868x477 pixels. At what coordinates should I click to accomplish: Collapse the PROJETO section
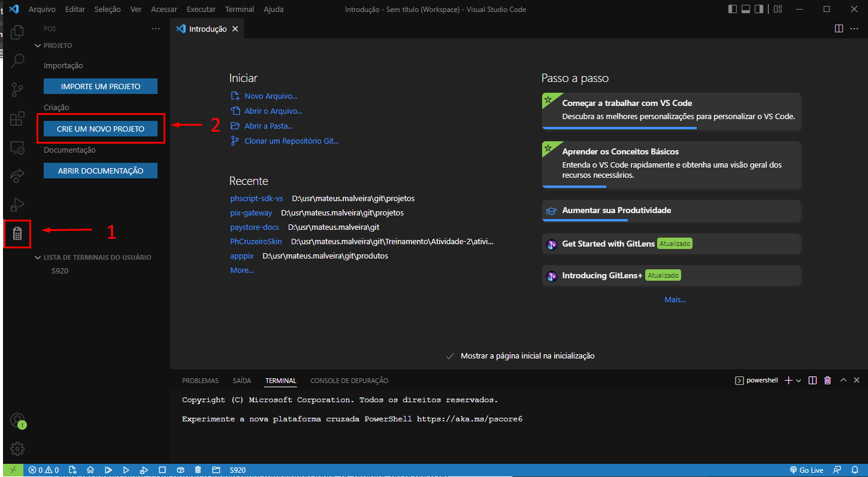coord(38,45)
